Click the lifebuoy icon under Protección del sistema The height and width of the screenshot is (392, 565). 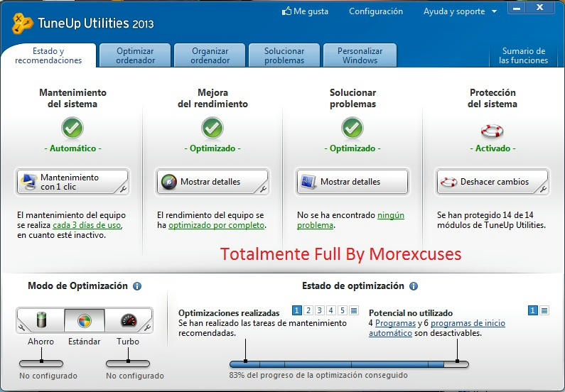(x=493, y=130)
